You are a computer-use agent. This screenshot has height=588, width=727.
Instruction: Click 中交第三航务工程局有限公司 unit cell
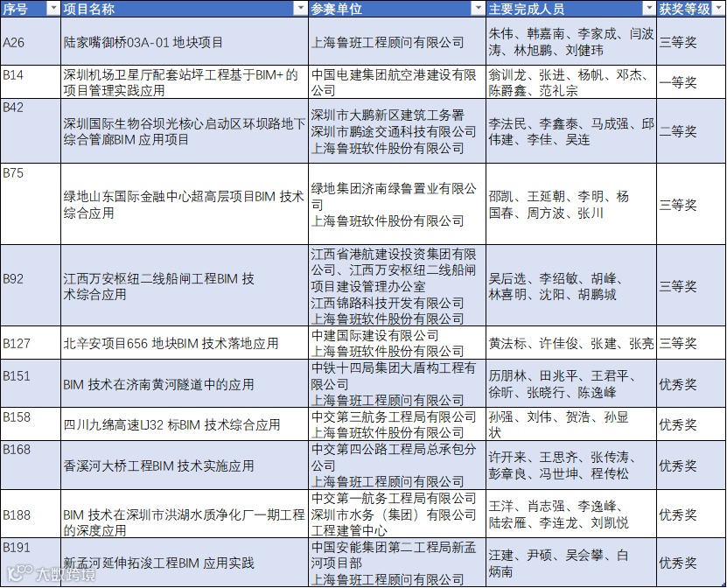[x=397, y=423]
